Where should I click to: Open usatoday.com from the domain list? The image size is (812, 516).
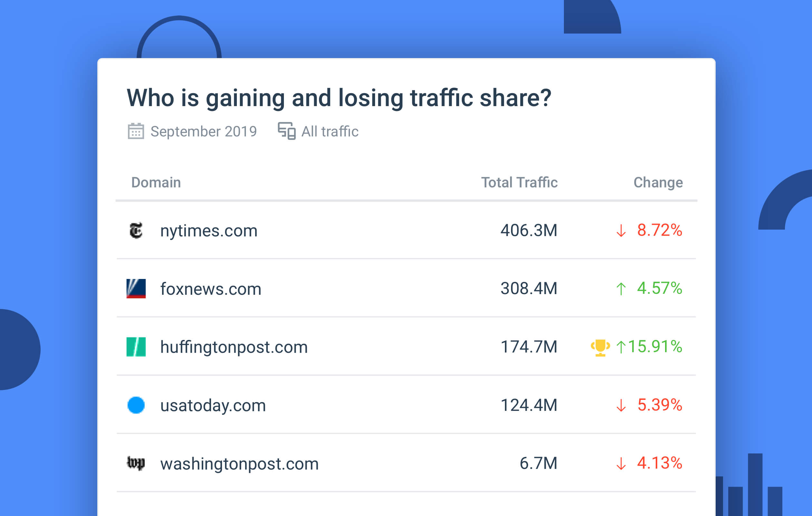coord(212,405)
